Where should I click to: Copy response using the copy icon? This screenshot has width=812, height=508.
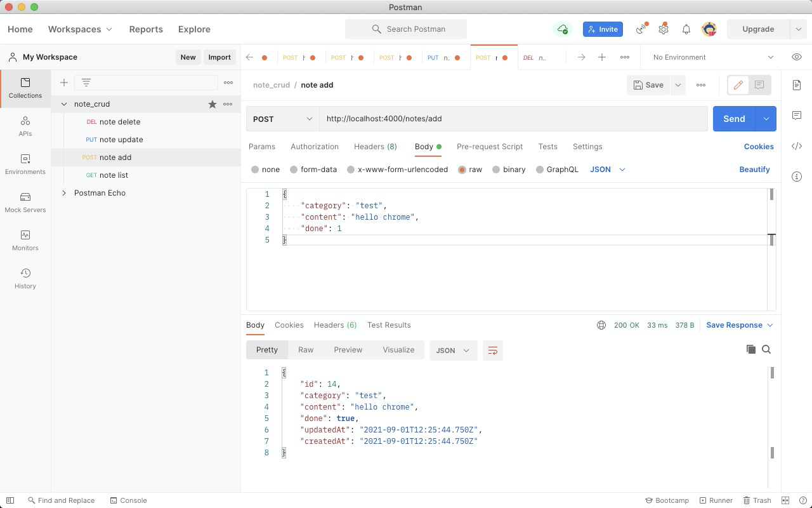(x=751, y=349)
